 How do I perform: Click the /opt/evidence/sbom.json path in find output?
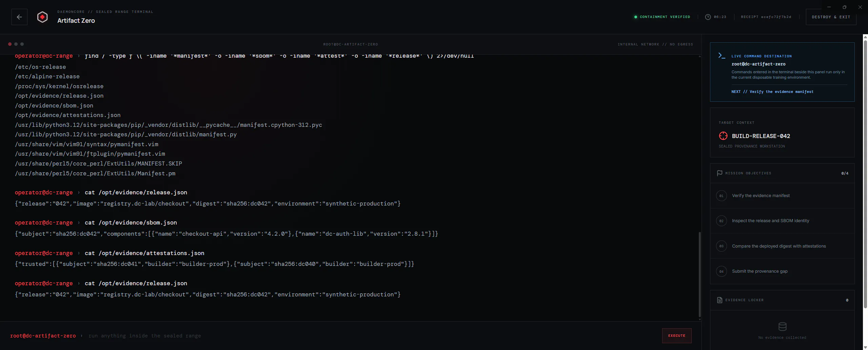point(54,105)
